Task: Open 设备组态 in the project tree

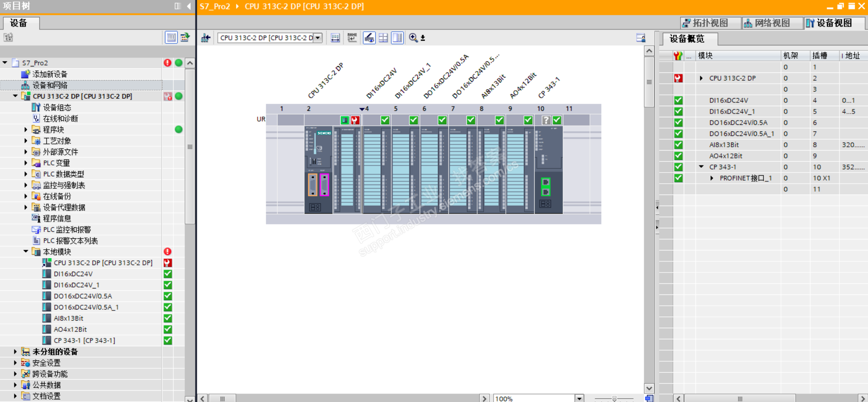Action: coord(57,107)
